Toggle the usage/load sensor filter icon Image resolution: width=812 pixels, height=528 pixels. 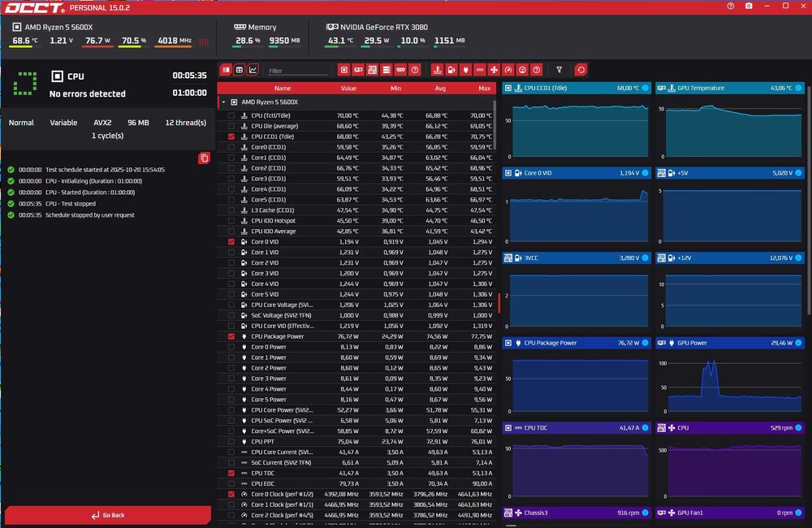pyautogui.click(x=522, y=70)
